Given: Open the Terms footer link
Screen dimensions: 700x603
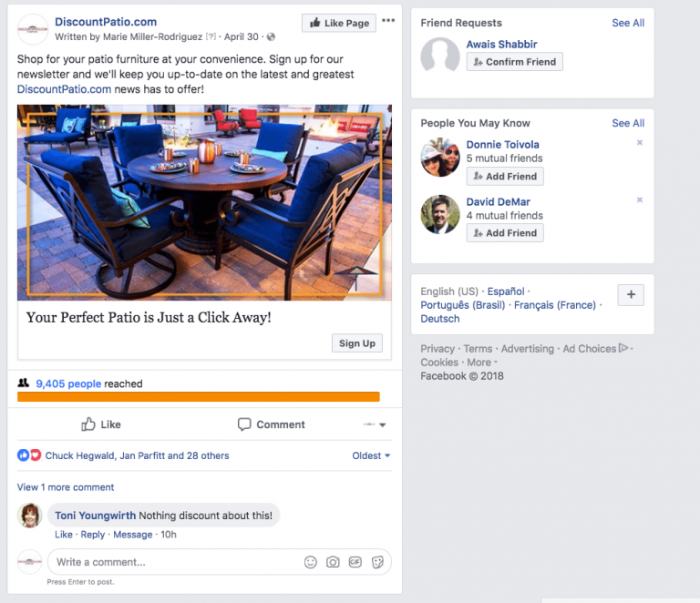Looking at the screenshot, I should click(x=478, y=348).
